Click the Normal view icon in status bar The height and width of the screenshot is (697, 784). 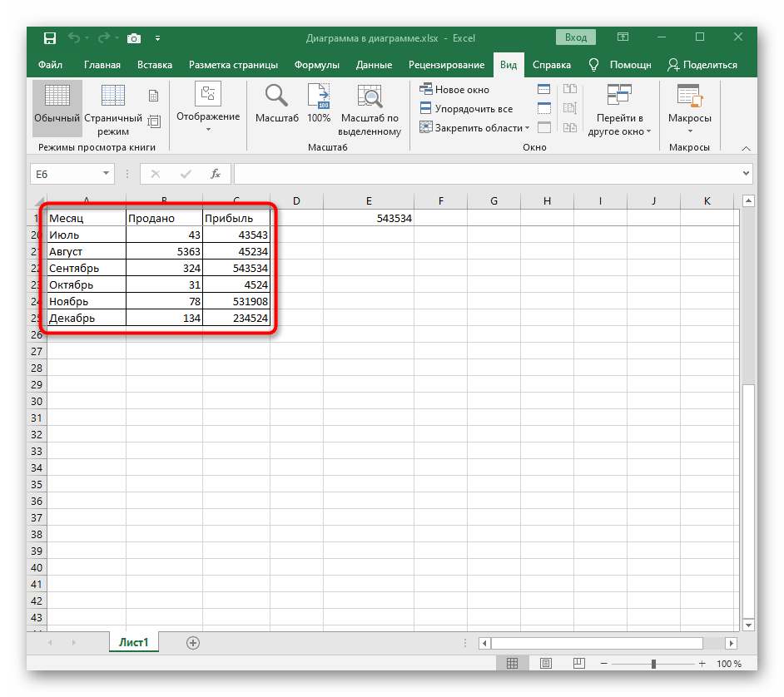(x=512, y=663)
